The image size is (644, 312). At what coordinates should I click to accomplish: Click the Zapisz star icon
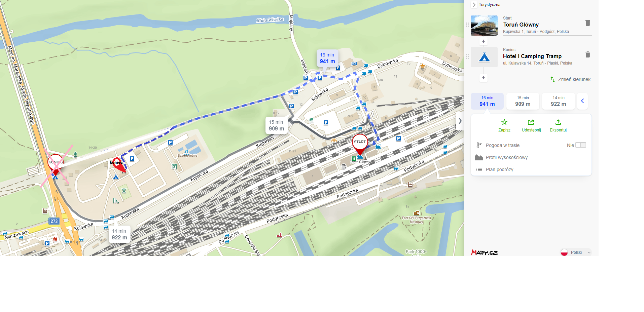[x=504, y=122]
